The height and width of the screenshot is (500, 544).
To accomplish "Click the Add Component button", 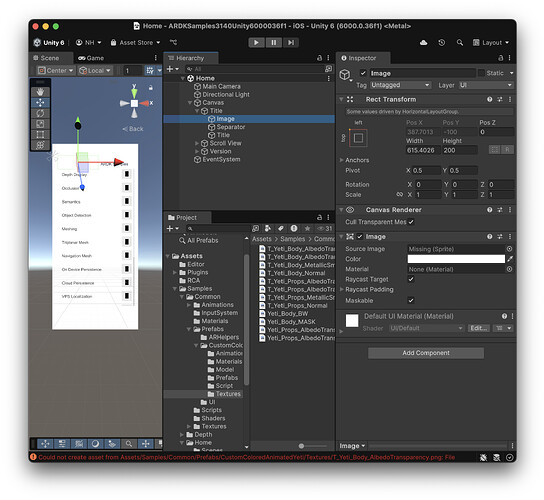I will [x=426, y=353].
